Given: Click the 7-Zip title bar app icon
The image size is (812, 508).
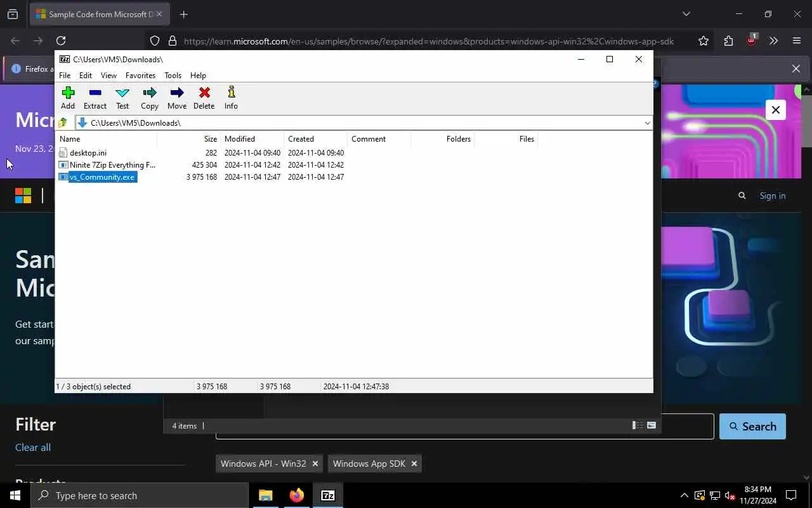Looking at the screenshot, I should [65, 59].
